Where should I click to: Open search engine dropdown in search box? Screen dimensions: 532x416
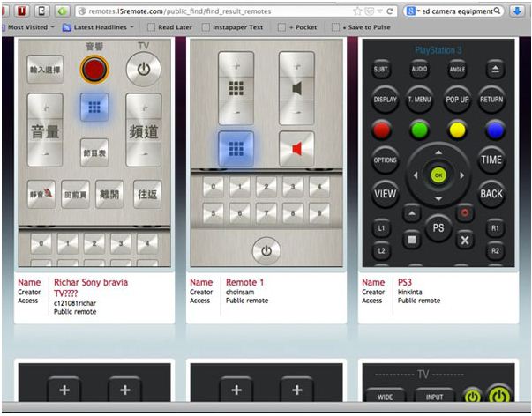tap(413, 11)
